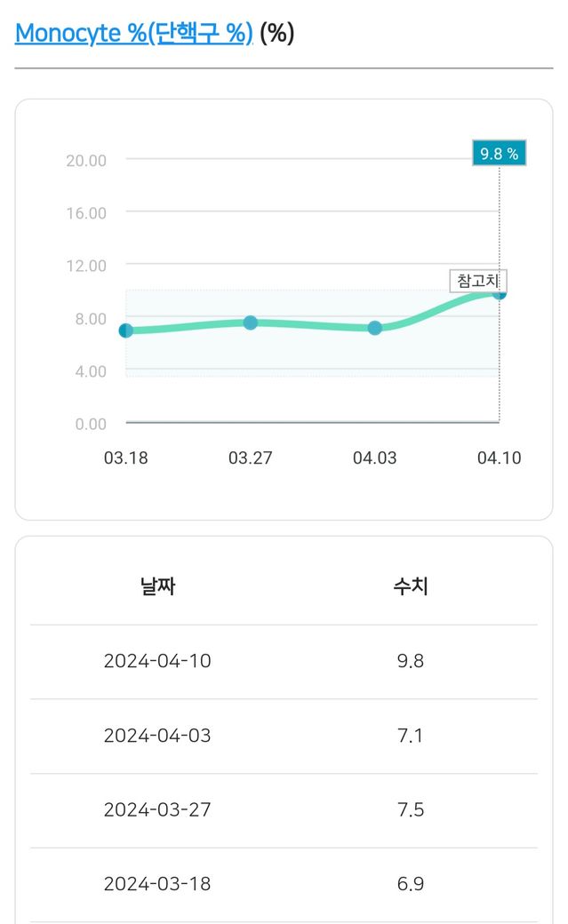
Task: Click the 6.9 value in table
Action: 411,885
